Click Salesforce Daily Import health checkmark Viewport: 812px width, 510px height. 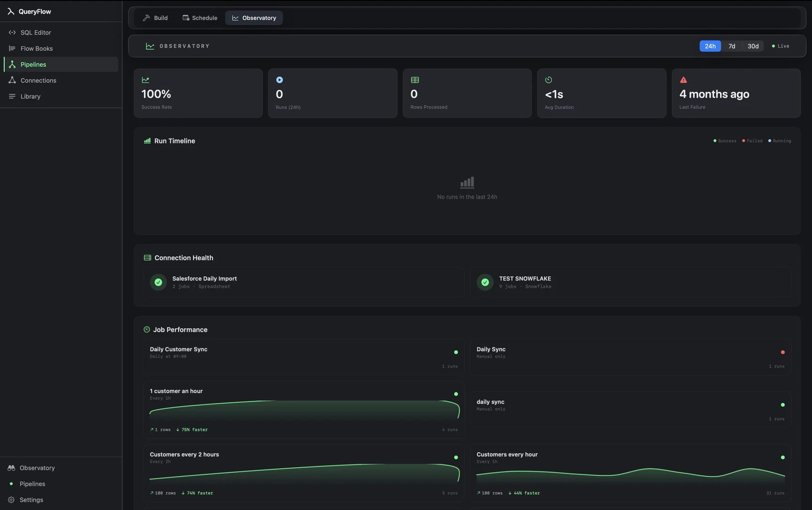click(x=158, y=282)
